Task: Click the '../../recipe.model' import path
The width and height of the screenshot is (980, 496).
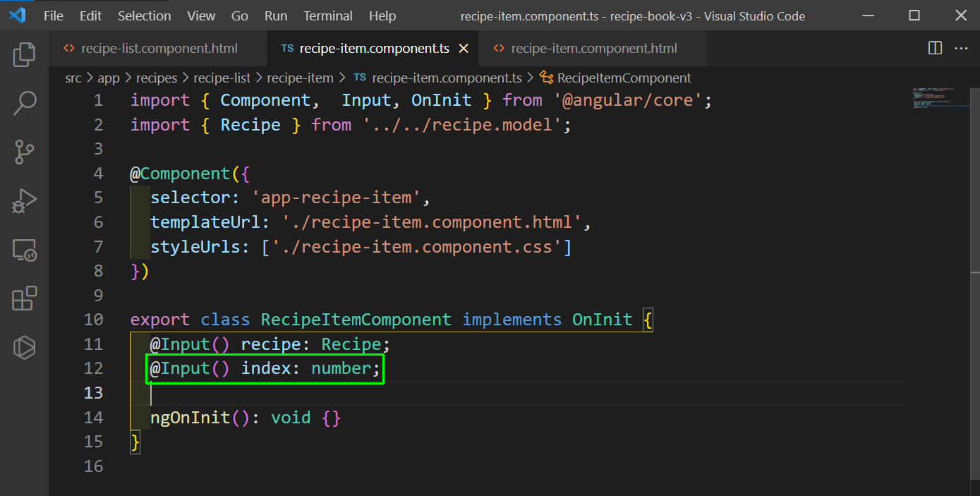Action: tap(462, 125)
